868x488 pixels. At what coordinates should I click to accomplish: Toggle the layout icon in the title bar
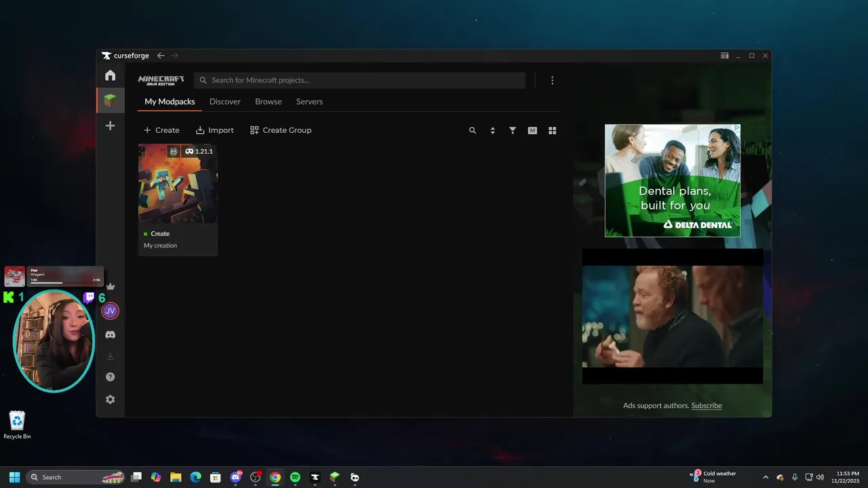724,56
